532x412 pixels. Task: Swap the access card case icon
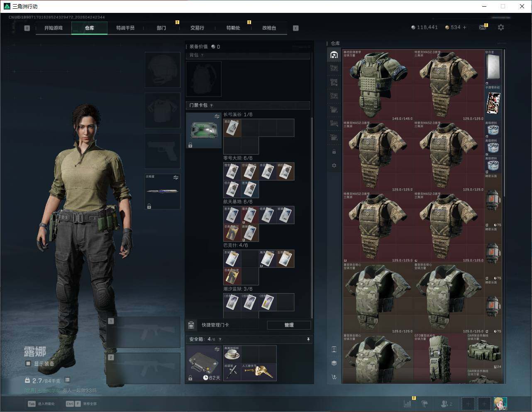click(x=217, y=117)
